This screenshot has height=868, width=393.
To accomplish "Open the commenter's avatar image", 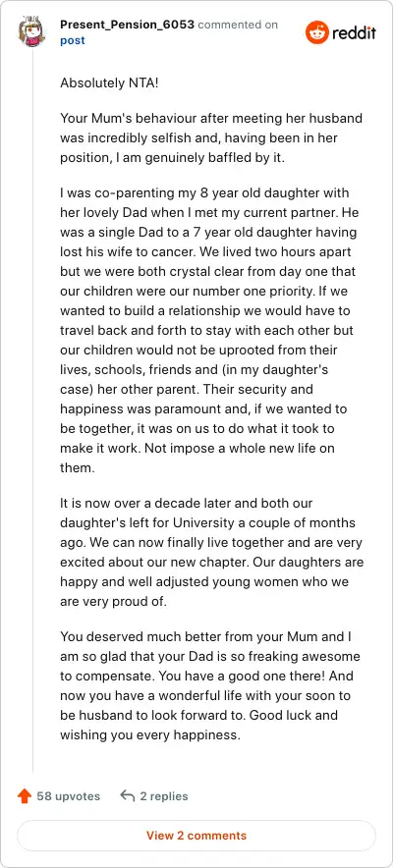I will coord(31,32).
